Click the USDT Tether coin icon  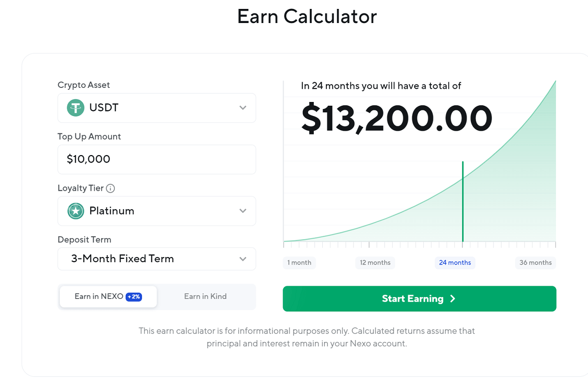click(75, 108)
